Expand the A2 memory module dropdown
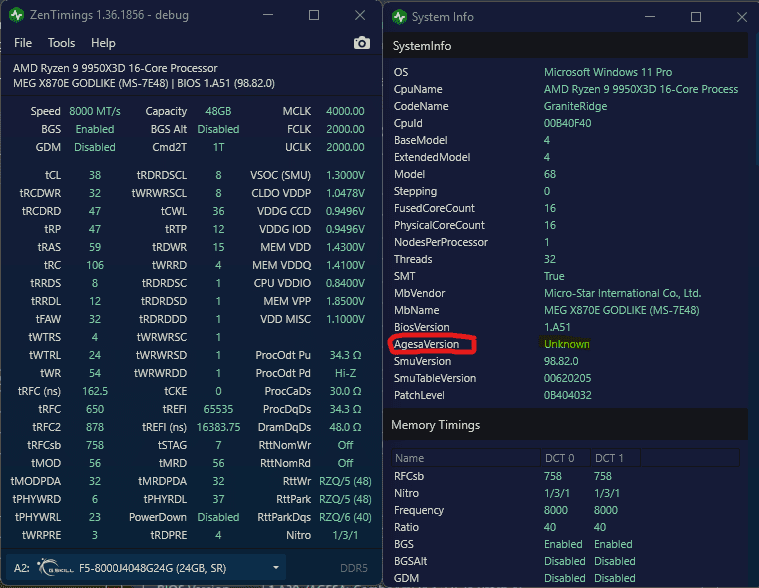 [277, 567]
